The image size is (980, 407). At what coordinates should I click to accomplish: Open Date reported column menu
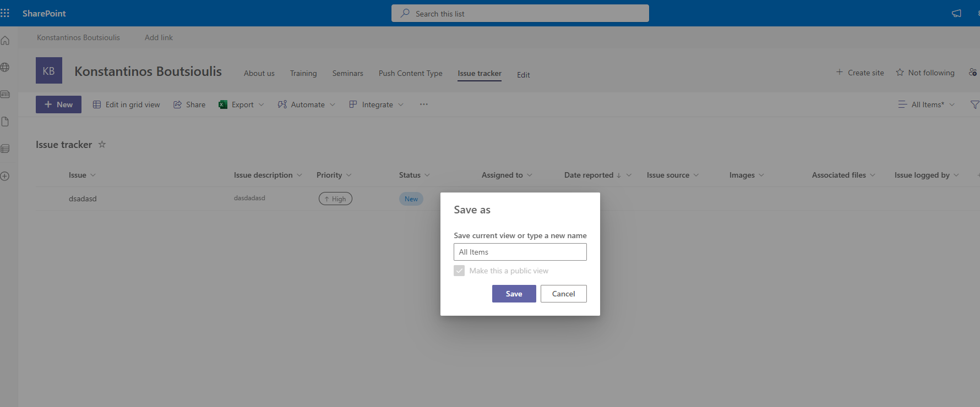[598, 175]
